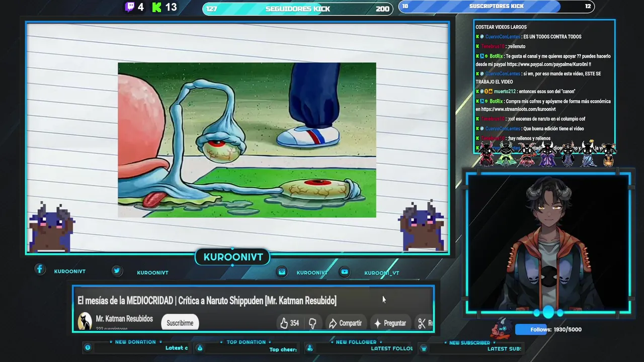Image resolution: width=644 pixels, height=362 pixels.
Task: Click the Compartir share button
Action: point(345,323)
